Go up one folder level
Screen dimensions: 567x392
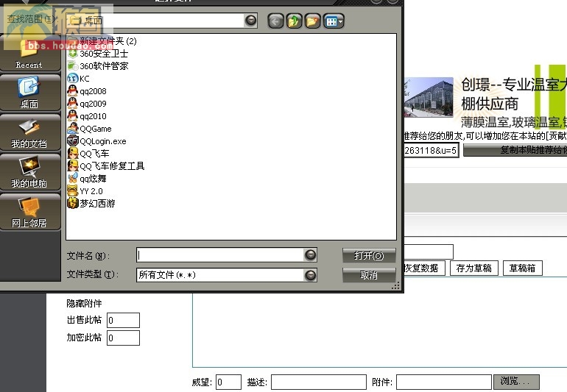click(294, 21)
